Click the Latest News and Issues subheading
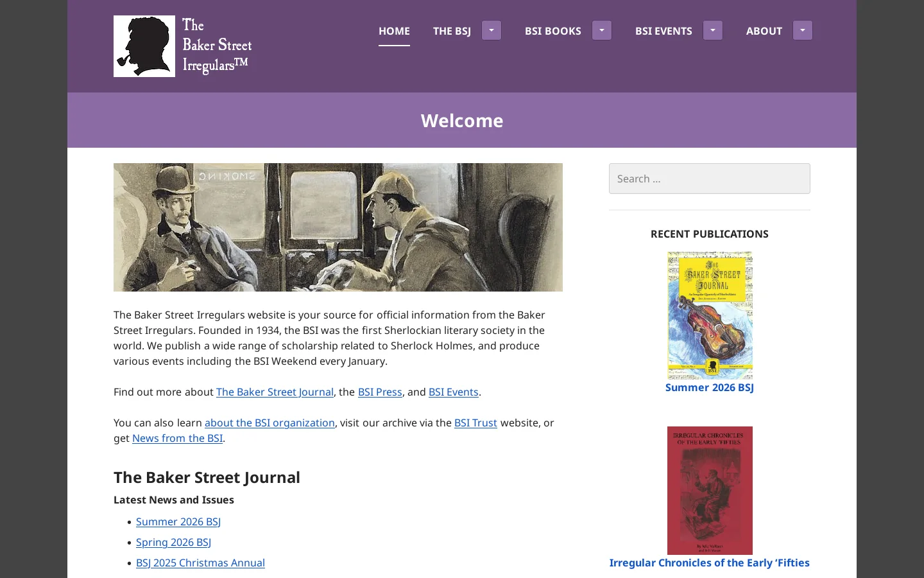 coord(174,500)
